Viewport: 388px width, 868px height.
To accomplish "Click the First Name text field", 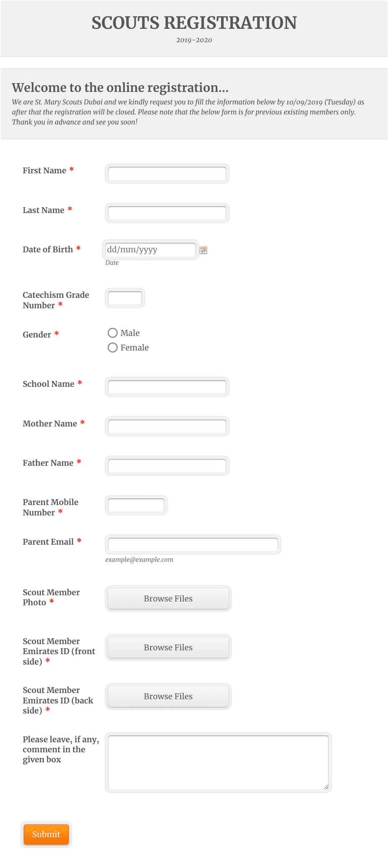I will click(x=167, y=173).
